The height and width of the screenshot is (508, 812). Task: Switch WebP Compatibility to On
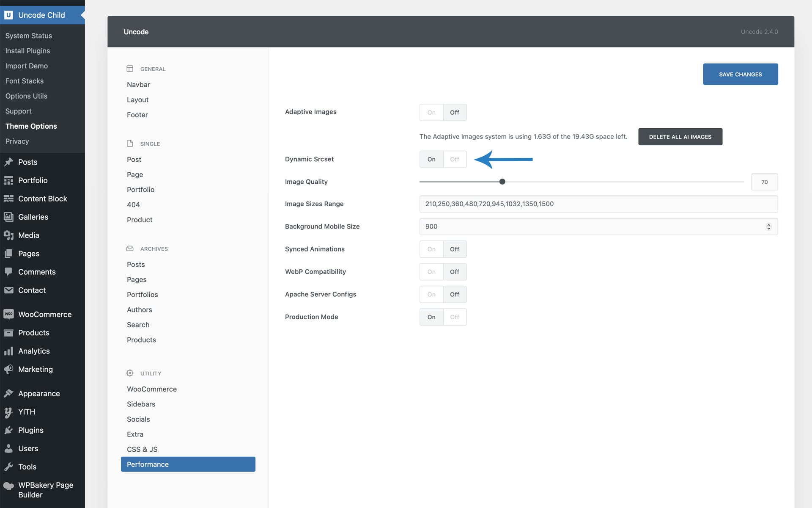point(431,272)
